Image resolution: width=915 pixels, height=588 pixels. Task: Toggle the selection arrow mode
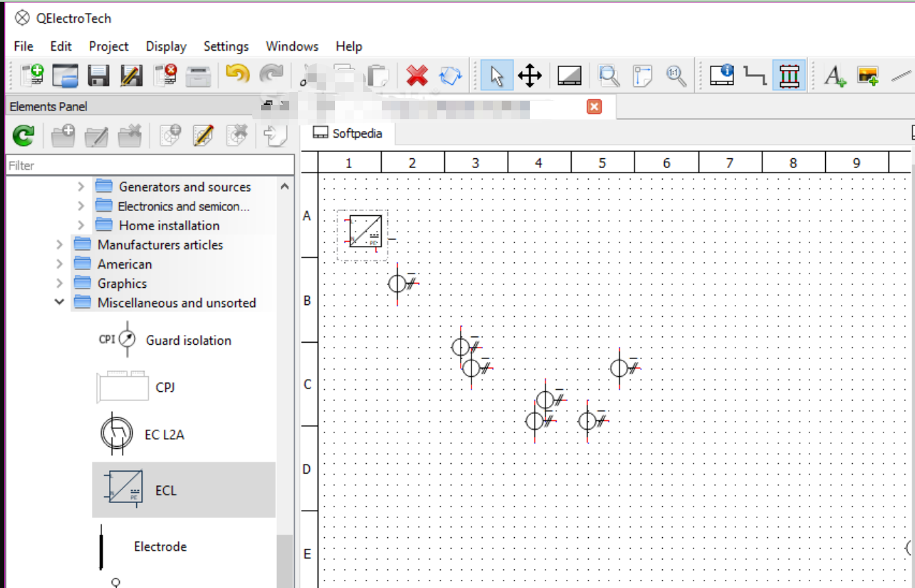(497, 75)
